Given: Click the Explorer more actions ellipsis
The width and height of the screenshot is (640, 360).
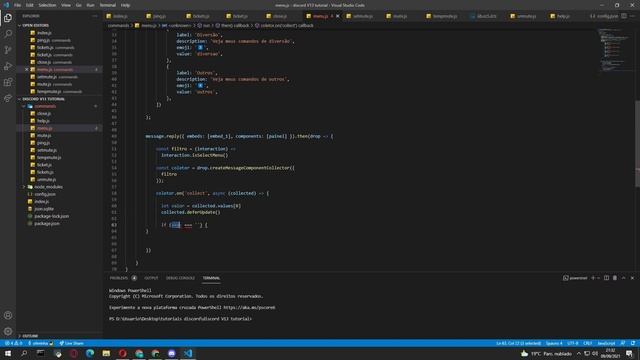Looking at the screenshot, I should coord(95,16).
